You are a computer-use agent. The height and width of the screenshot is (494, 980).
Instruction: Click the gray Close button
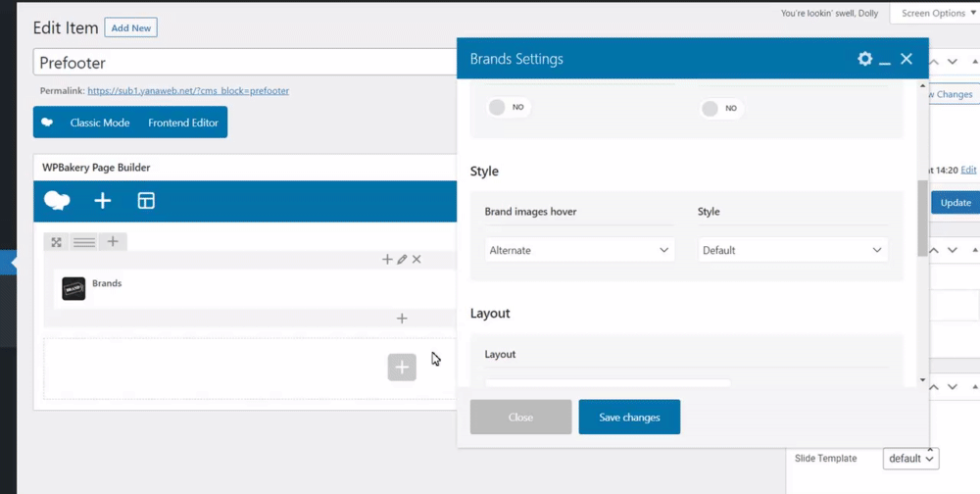click(x=520, y=418)
